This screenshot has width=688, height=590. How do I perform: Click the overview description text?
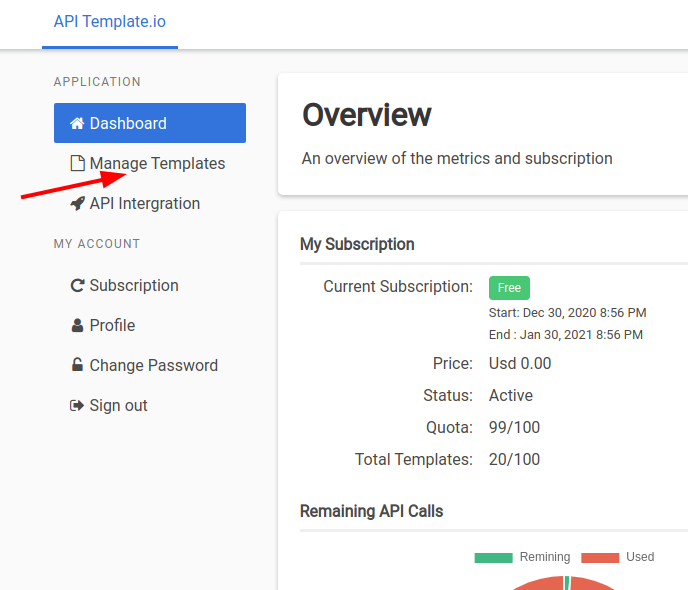[x=457, y=158]
